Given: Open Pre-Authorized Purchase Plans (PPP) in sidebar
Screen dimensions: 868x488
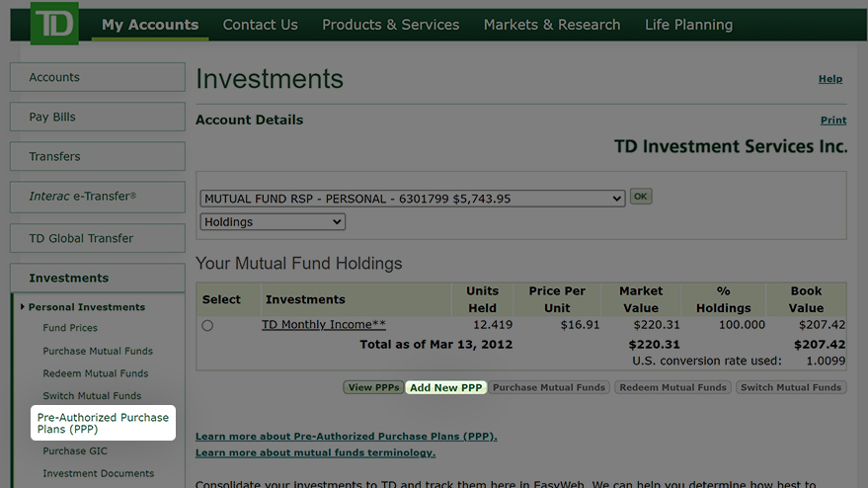Looking at the screenshot, I should coord(103,423).
